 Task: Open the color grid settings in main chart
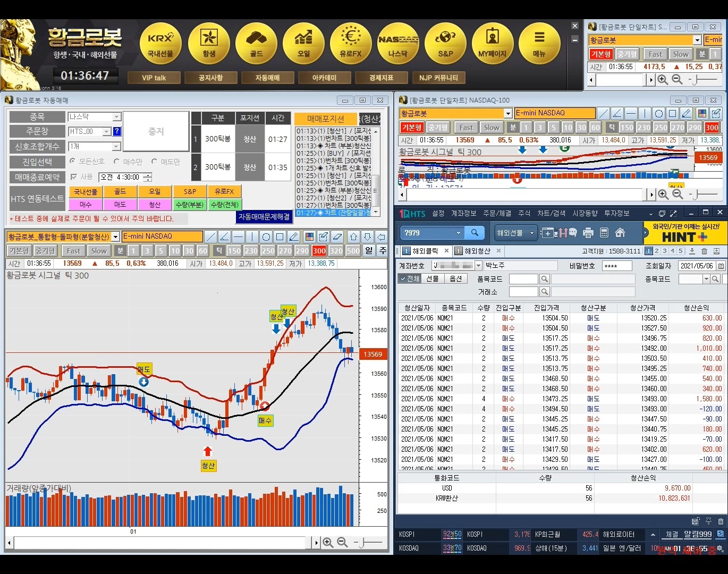309,237
